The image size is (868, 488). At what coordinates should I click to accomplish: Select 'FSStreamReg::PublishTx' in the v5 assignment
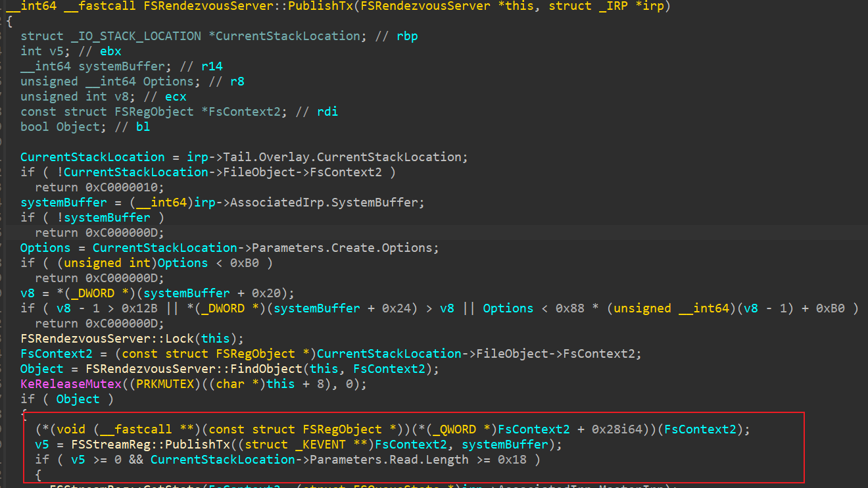click(x=151, y=445)
